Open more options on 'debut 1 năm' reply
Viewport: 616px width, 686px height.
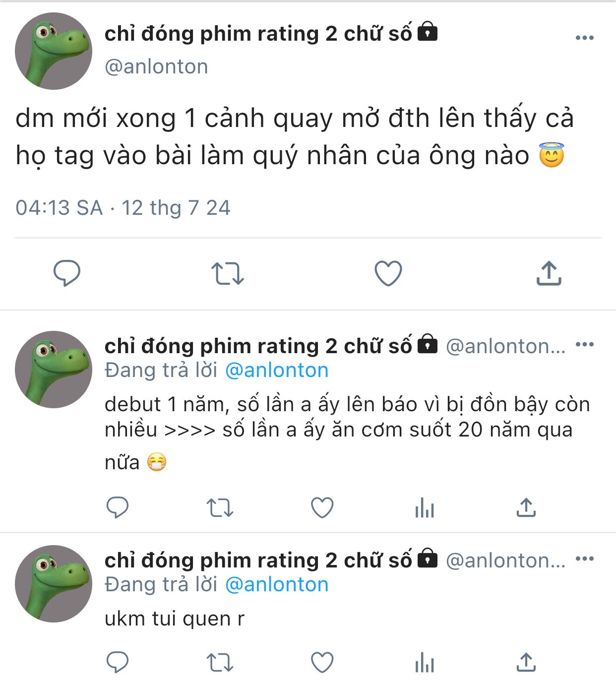[x=584, y=345]
